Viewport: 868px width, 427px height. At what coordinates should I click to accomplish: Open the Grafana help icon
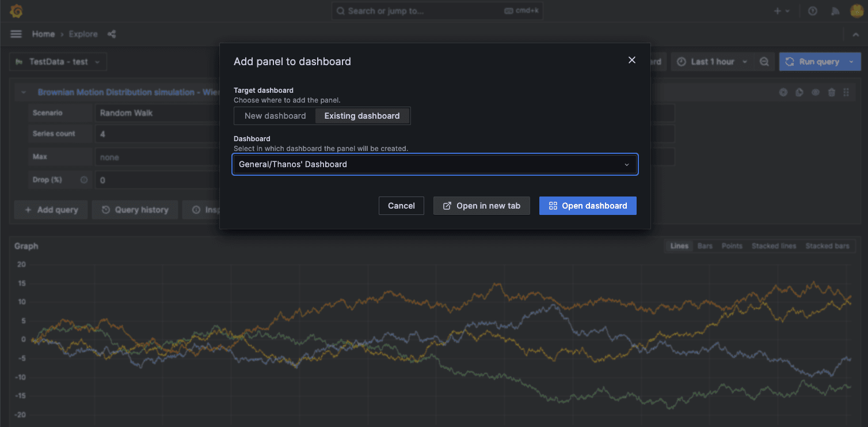tap(812, 10)
